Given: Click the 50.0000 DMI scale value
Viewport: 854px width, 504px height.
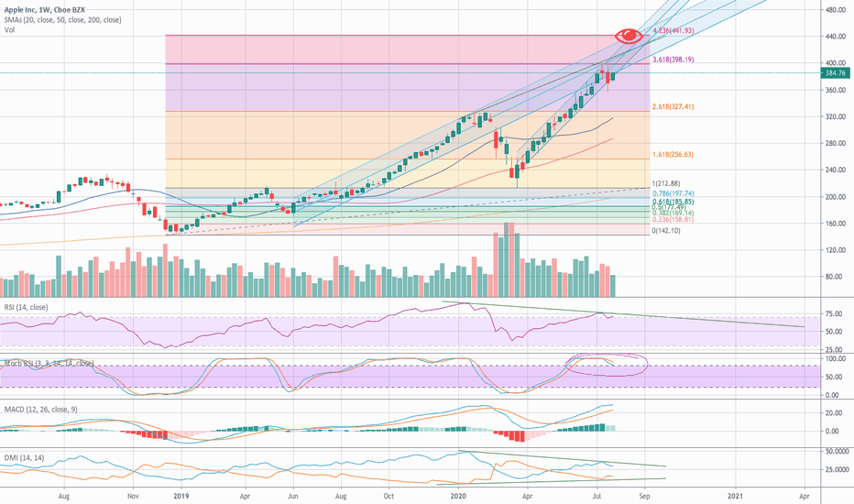Looking at the screenshot, I should click(x=838, y=452).
